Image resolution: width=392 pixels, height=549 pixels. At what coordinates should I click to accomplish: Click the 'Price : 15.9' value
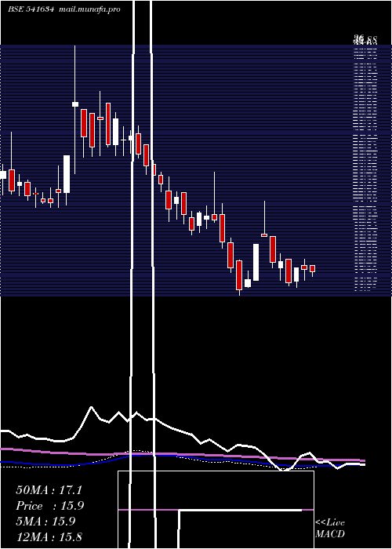[50, 506]
